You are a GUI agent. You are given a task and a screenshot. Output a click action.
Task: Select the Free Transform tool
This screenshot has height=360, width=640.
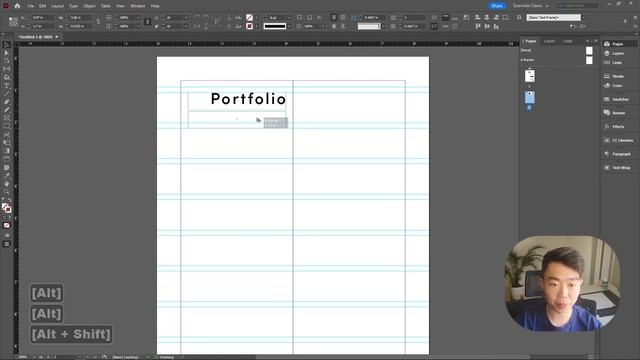[7, 143]
